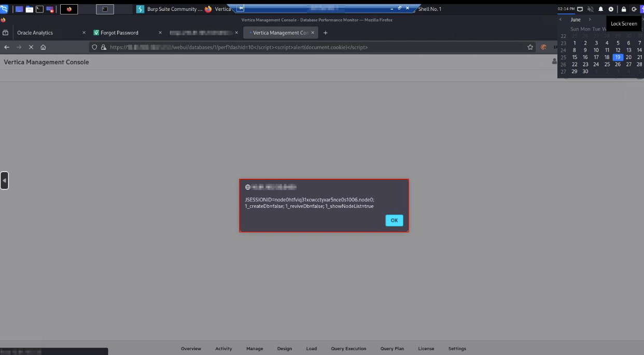Click OK in the alert dialog

394,220
